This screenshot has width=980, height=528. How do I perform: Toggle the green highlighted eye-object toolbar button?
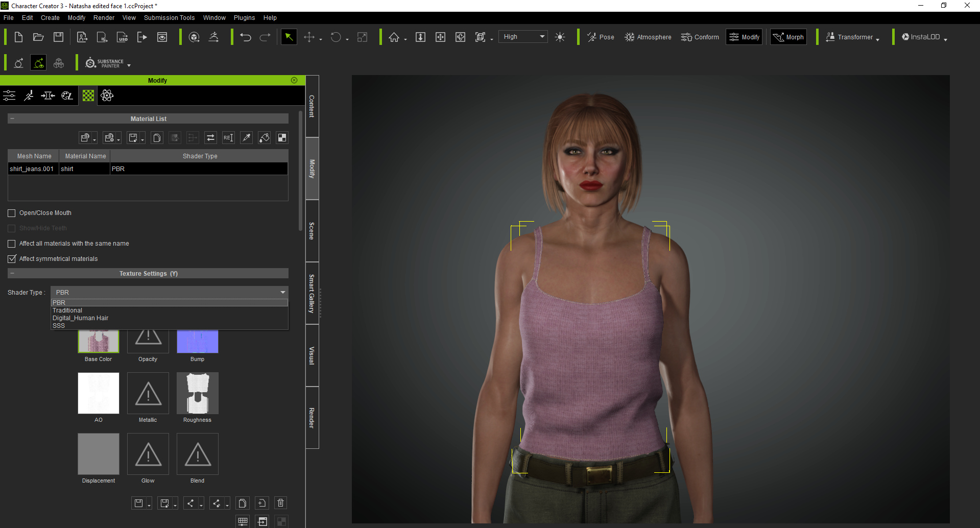[x=38, y=63]
